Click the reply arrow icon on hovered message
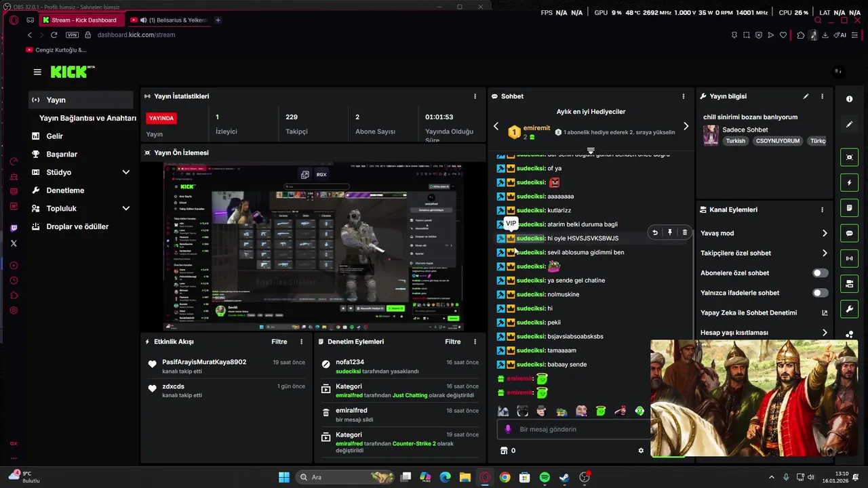The image size is (868, 488). (x=655, y=232)
